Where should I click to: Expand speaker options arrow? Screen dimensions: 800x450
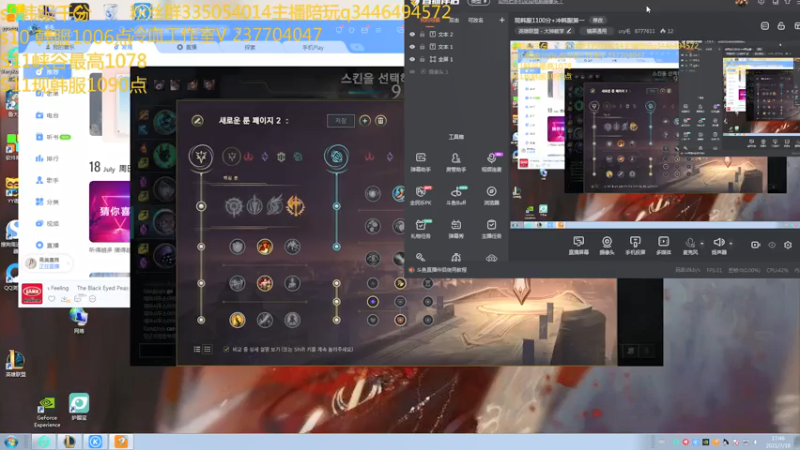coord(731,243)
